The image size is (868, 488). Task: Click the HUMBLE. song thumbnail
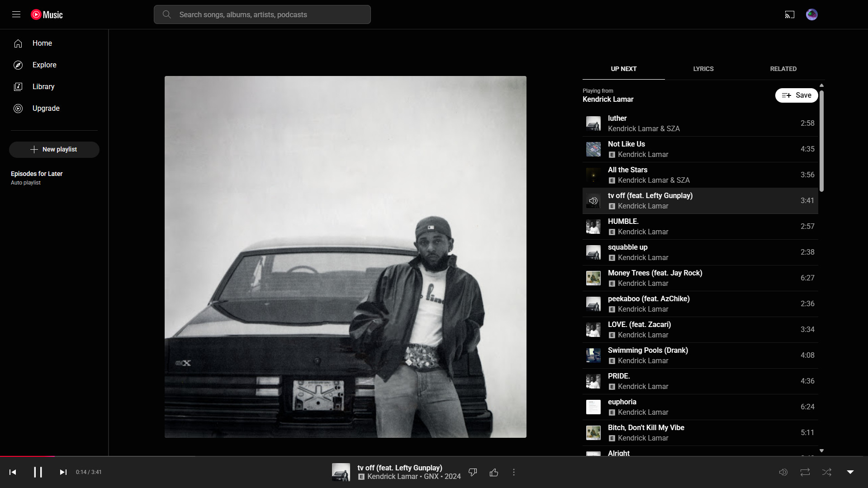pos(593,227)
